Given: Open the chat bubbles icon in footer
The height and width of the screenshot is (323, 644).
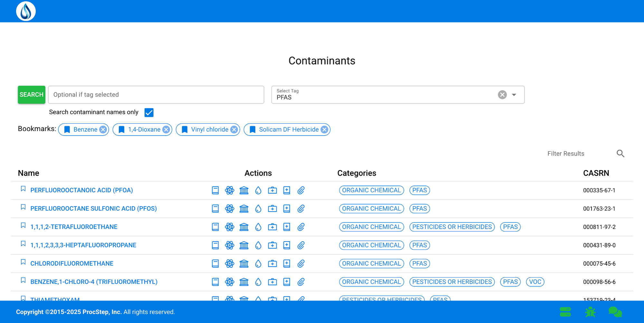Looking at the screenshot, I should (x=615, y=312).
